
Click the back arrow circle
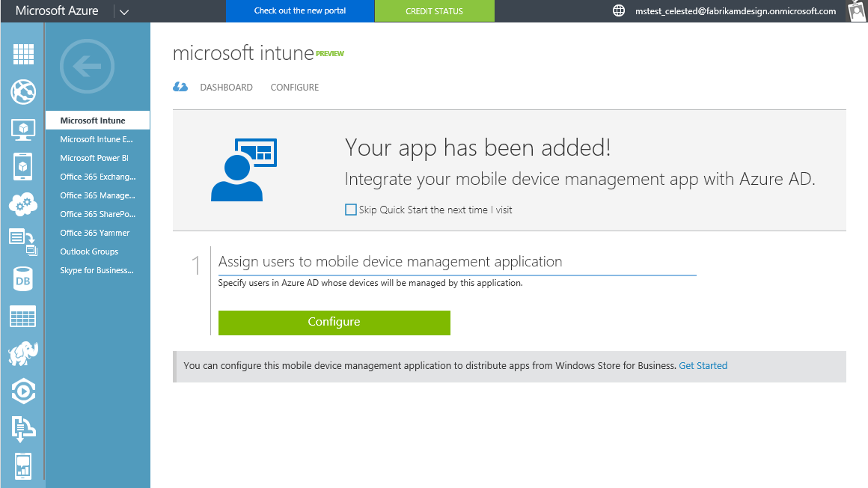tap(87, 67)
